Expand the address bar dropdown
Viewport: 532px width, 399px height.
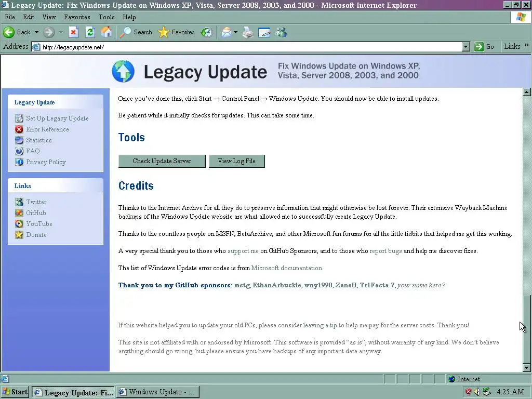coord(466,47)
